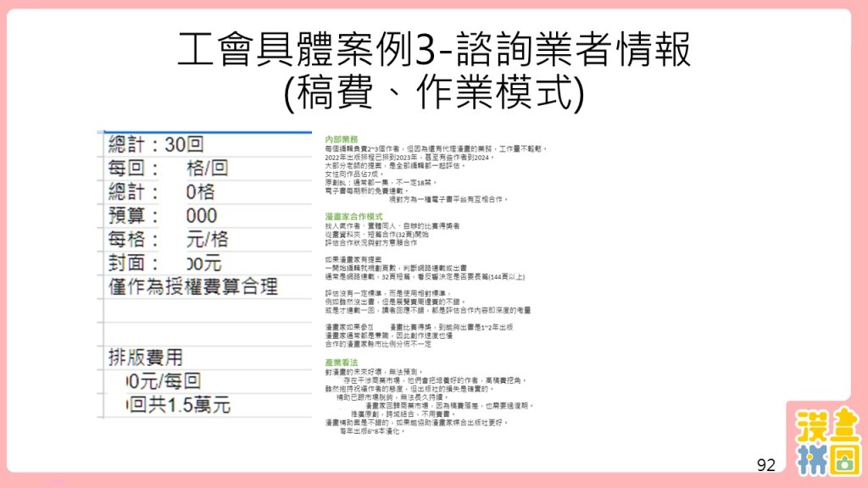The height and width of the screenshot is (488, 868).
Task: Click the 內部業務 green heading
Action: (342, 138)
